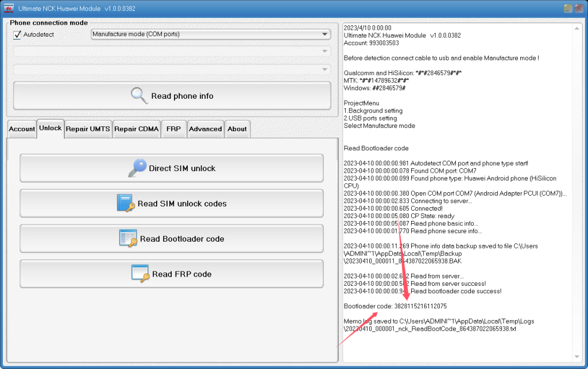588x369 pixels.
Task: Click the Read phone info button label
Action: [182, 96]
